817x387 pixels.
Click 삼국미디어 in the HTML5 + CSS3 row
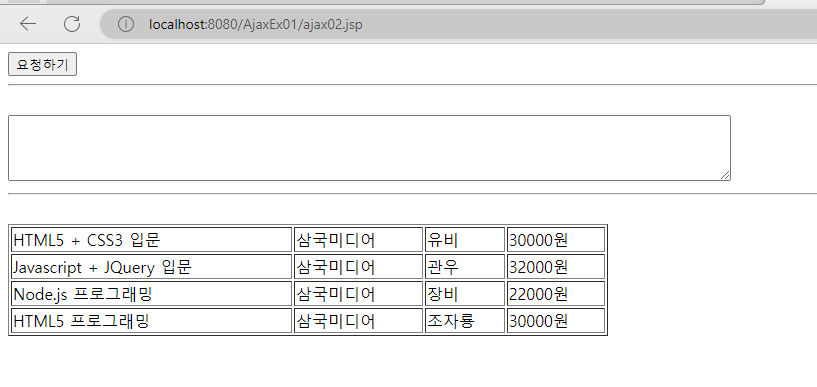pyautogui.click(x=358, y=240)
